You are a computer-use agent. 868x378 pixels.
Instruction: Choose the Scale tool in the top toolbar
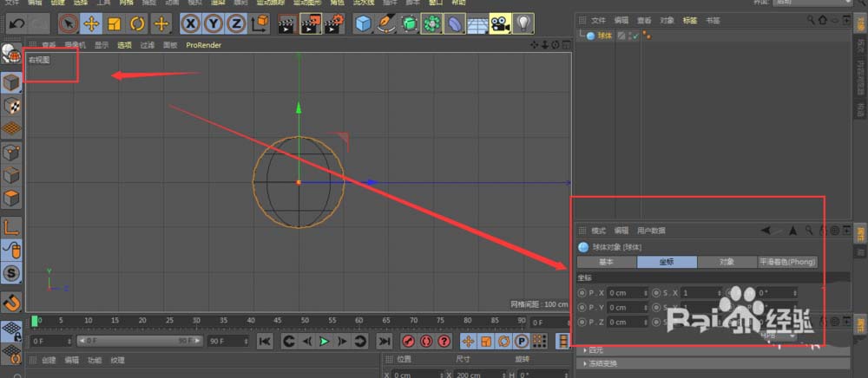point(114,23)
